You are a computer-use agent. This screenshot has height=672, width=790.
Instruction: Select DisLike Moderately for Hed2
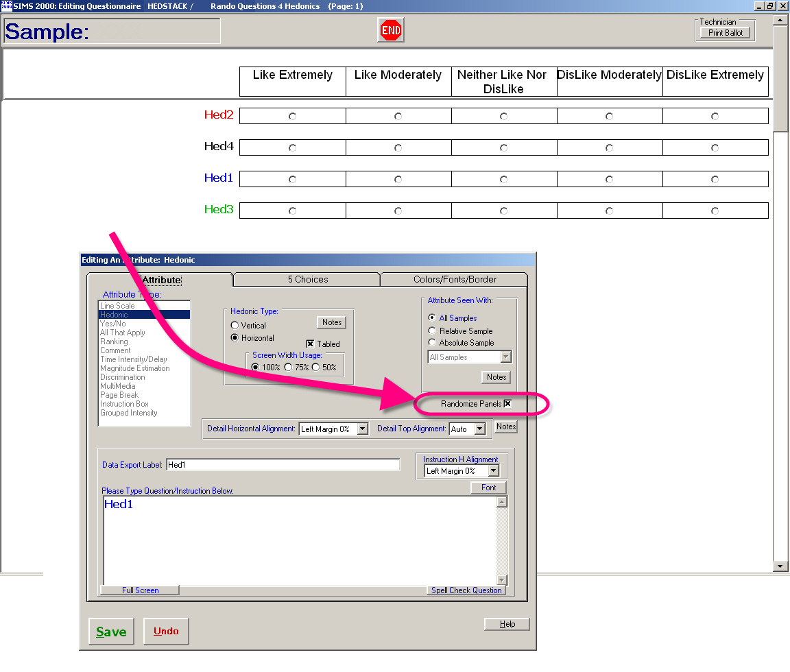pyautogui.click(x=609, y=117)
